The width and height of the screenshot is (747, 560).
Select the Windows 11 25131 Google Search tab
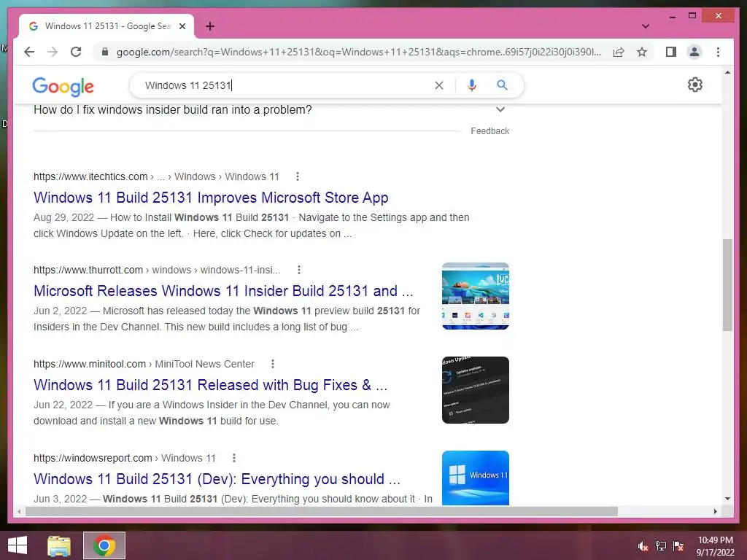[107, 27]
